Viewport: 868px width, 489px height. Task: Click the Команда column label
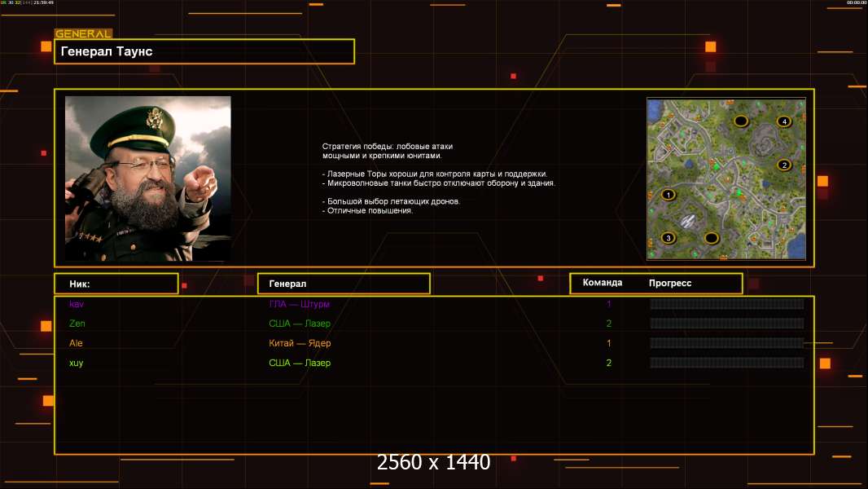point(603,283)
